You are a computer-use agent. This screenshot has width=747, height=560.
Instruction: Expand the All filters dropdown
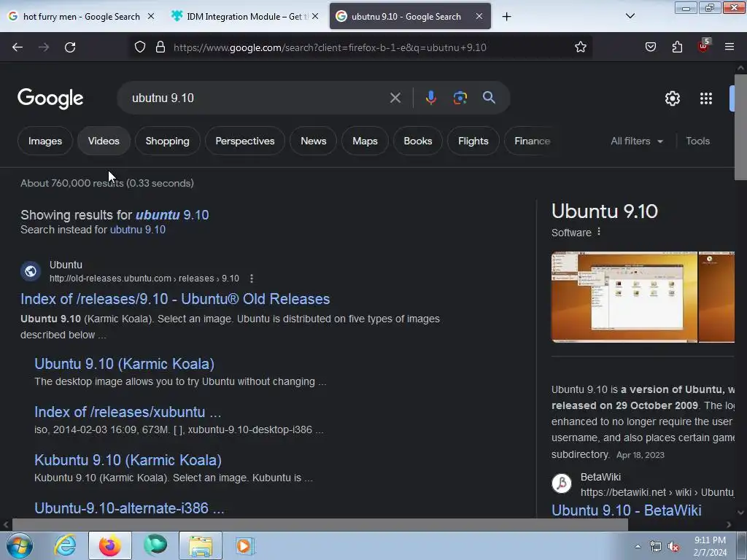[637, 141]
